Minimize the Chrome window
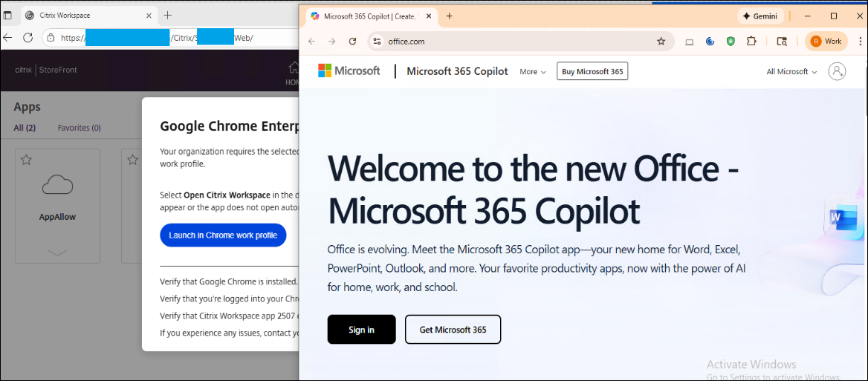Image resolution: width=868 pixels, height=381 pixels. (x=807, y=16)
